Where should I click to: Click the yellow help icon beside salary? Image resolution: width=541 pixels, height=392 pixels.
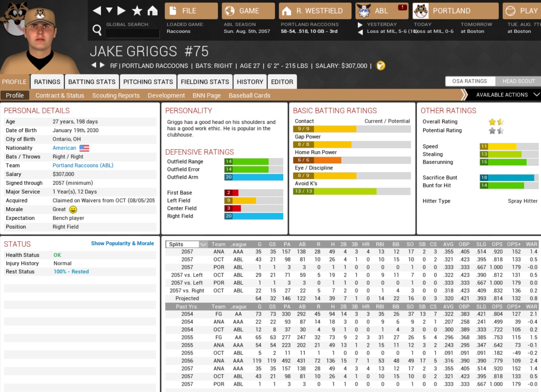[380, 66]
